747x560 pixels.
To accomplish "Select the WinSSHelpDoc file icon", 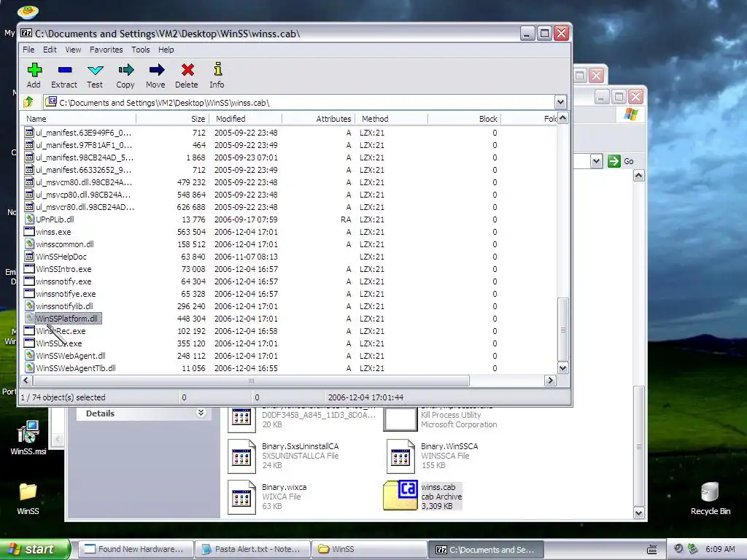I will click(x=29, y=257).
